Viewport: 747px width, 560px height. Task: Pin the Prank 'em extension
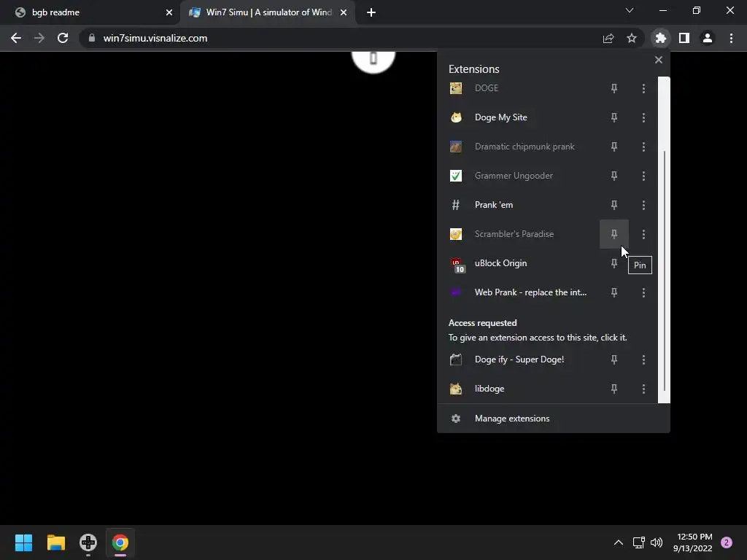pos(614,205)
